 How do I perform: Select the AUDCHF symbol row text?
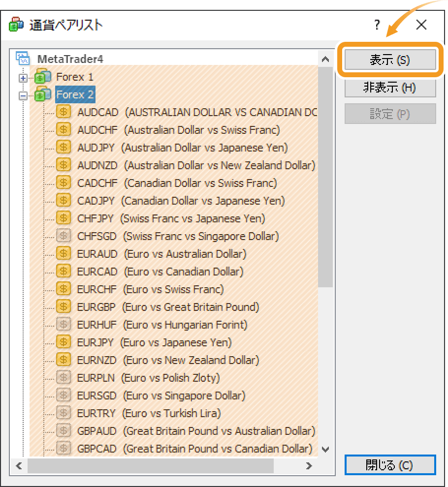tap(178, 130)
